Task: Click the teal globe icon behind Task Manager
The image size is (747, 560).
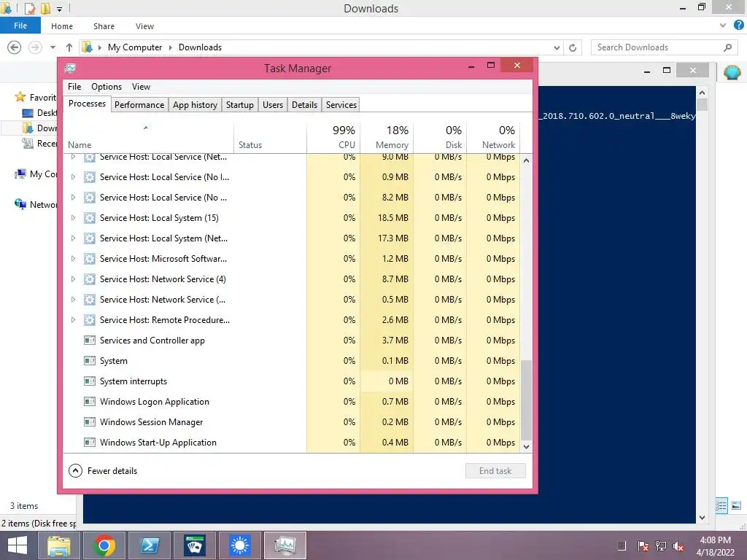Action: [x=732, y=73]
